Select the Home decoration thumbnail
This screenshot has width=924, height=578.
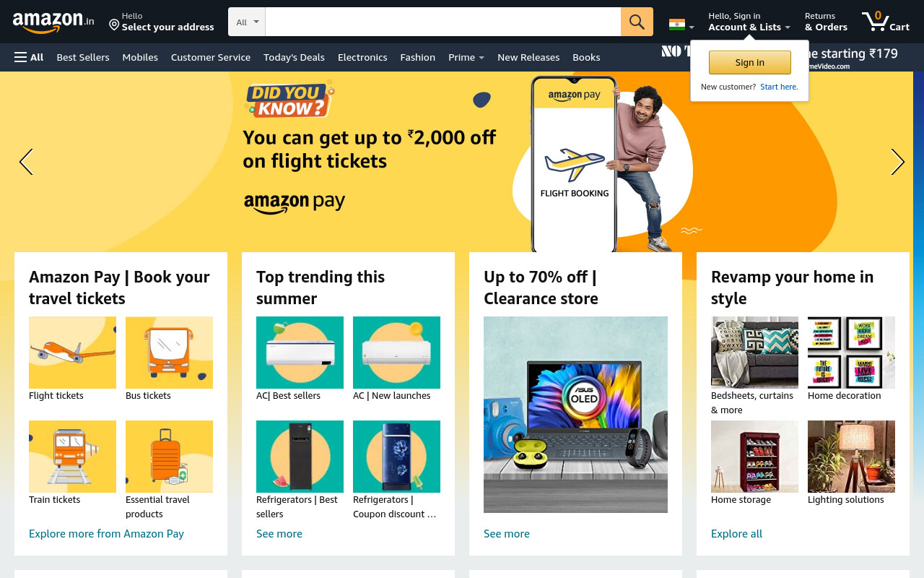click(x=851, y=353)
